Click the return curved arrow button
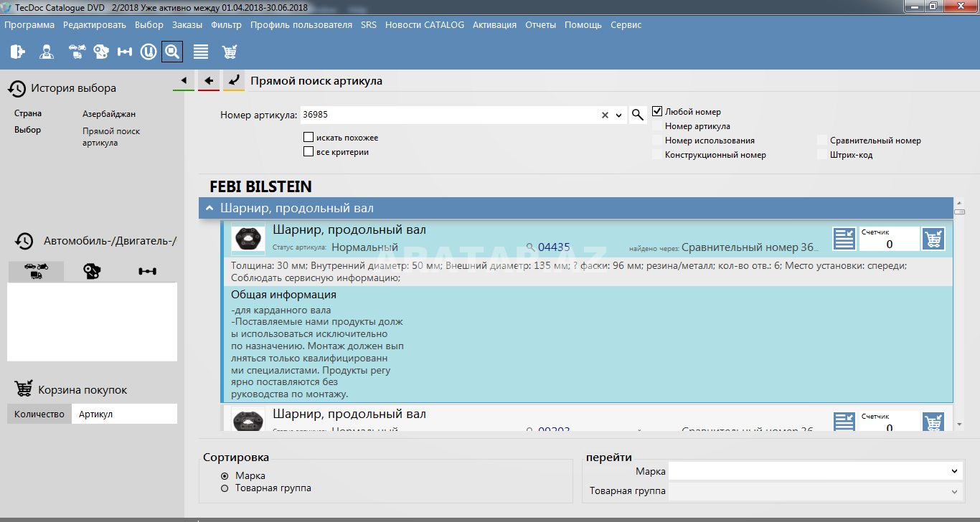 point(233,80)
